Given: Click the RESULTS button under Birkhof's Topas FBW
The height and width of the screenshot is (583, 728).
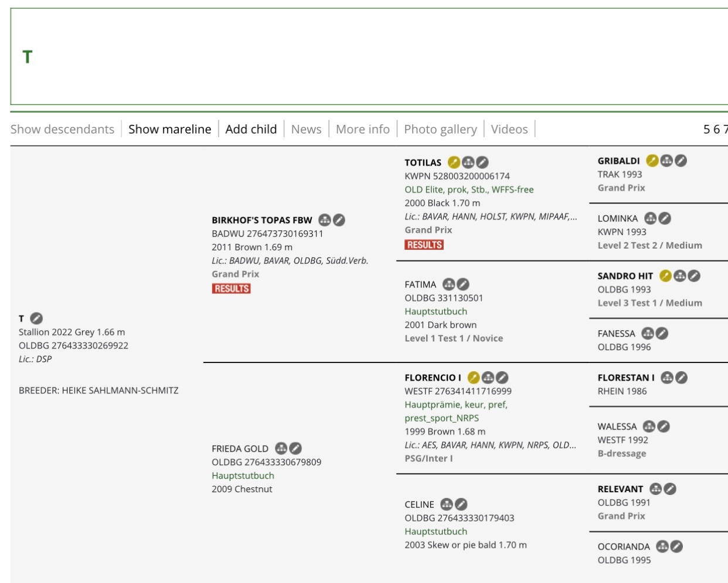Looking at the screenshot, I should point(232,289).
